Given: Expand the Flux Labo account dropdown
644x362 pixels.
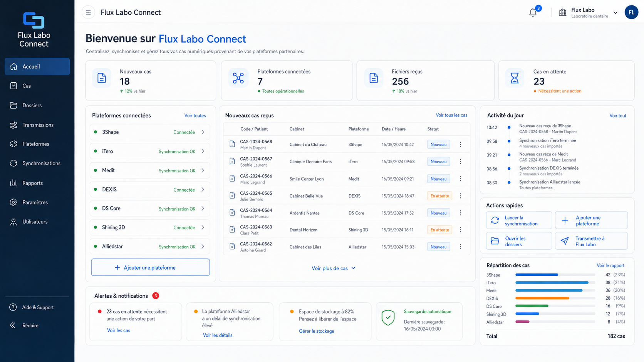Looking at the screenshot, I should 615,13.
